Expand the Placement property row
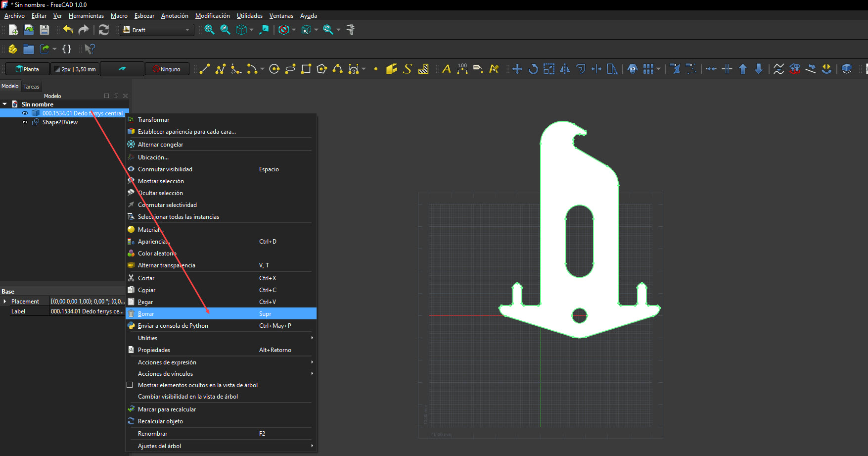This screenshot has width=868, height=456. click(5, 302)
